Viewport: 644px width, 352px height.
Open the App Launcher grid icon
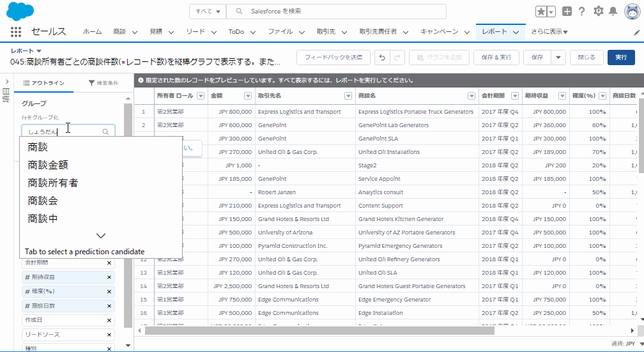15,32
